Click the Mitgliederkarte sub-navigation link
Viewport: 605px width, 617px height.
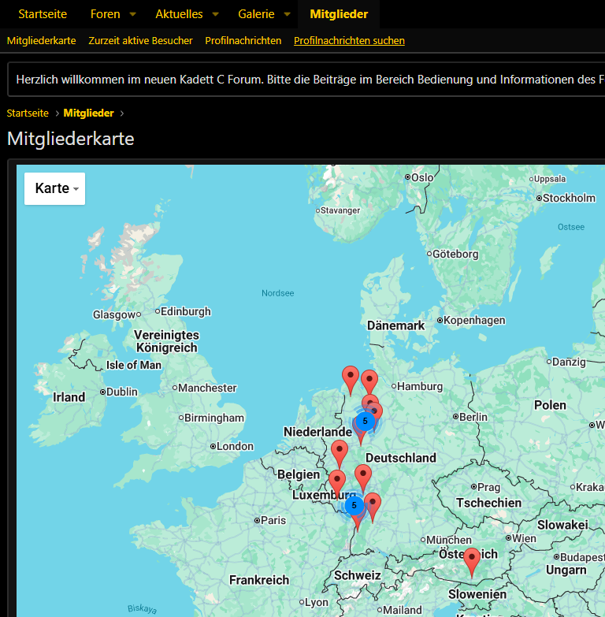pos(41,41)
